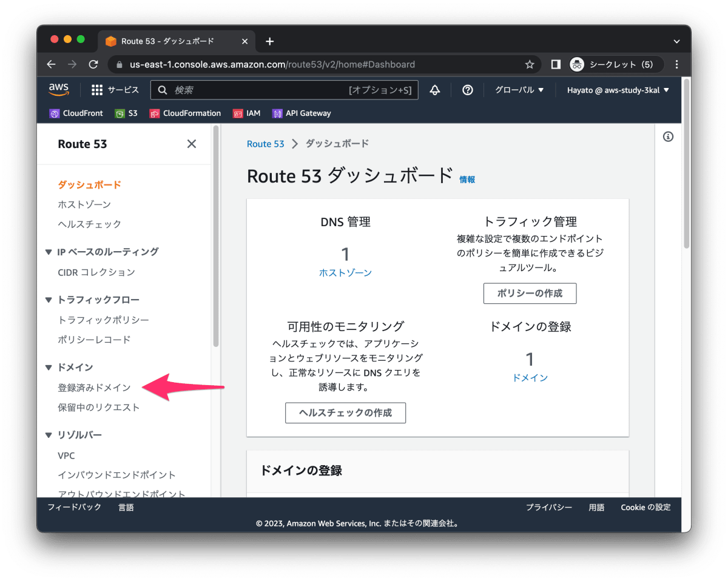Toggle the browser side panel icon
728x581 pixels.
[x=556, y=64]
